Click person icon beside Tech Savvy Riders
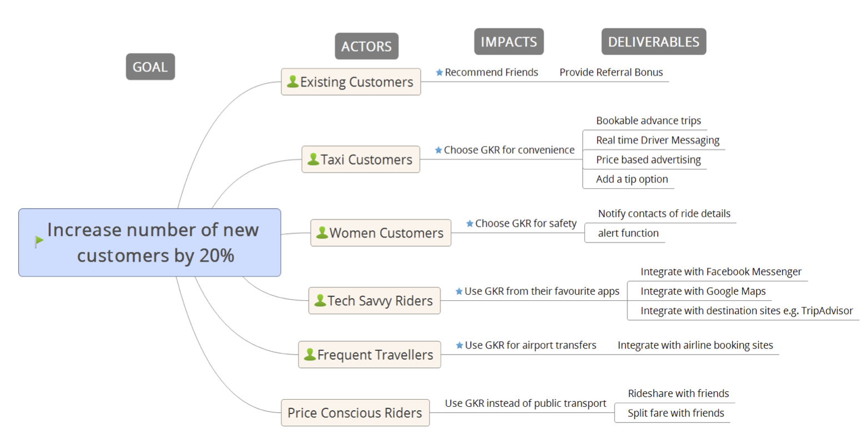868x444 pixels. tap(320, 300)
